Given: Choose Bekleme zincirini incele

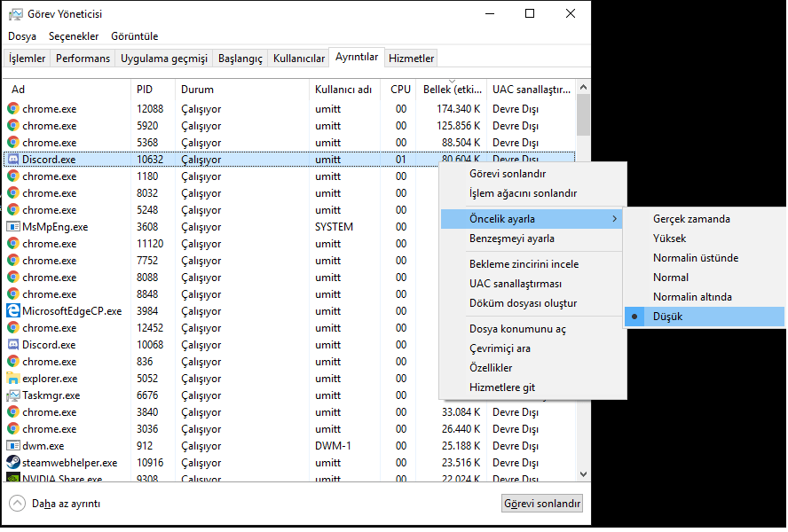Looking at the screenshot, I should [532, 264].
